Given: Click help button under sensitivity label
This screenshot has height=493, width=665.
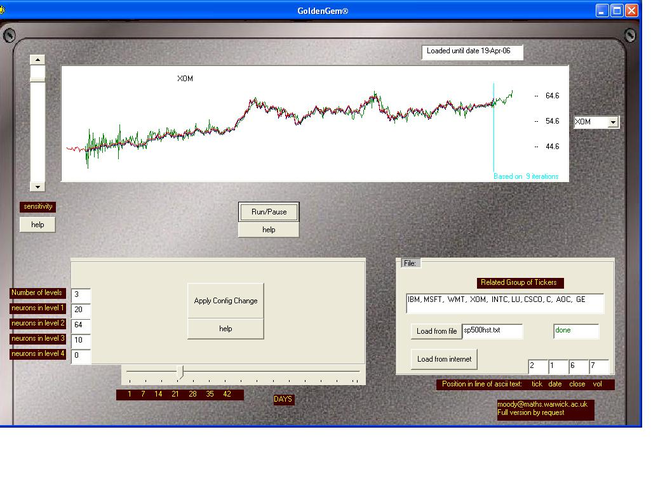Looking at the screenshot, I should [37, 225].
